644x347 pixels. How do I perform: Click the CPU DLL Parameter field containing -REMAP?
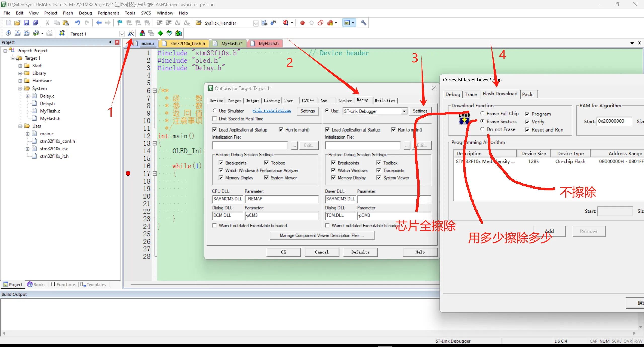click(x=282, y=199)
